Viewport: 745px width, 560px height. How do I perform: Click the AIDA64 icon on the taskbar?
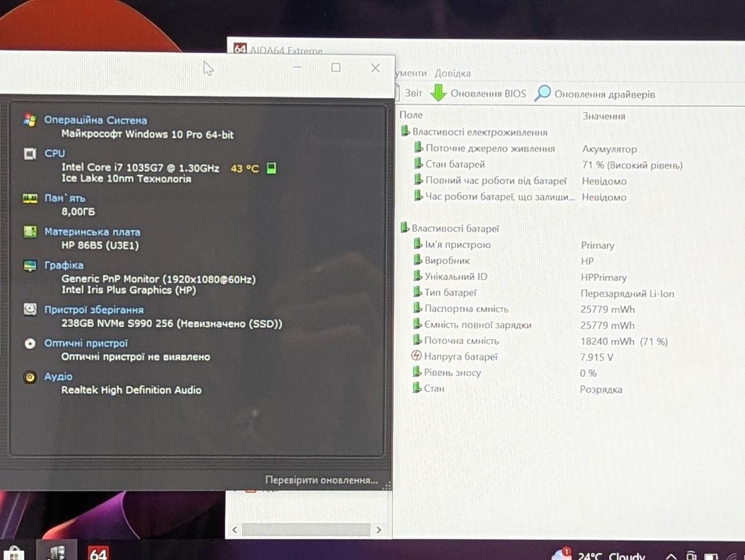(x=98, y=552)
